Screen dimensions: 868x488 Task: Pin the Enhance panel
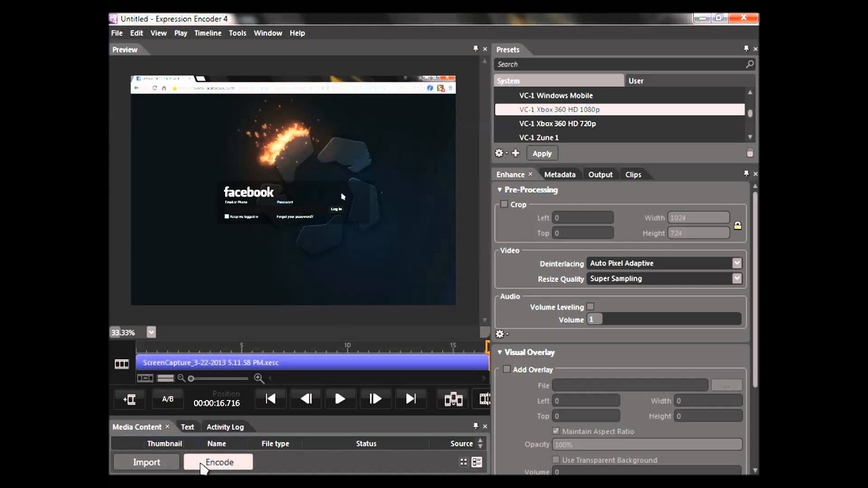746,174
